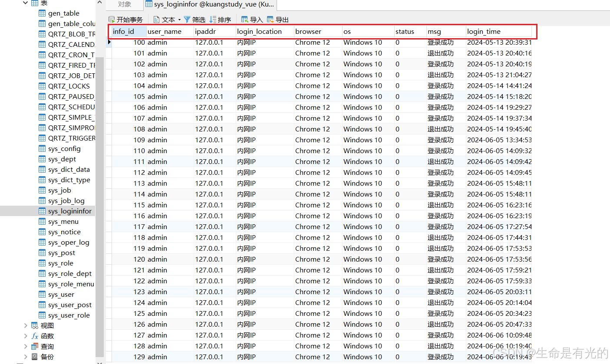Screen dimensions: 610x364
Task: Expand the 函数 functions node
Action: 26,336
